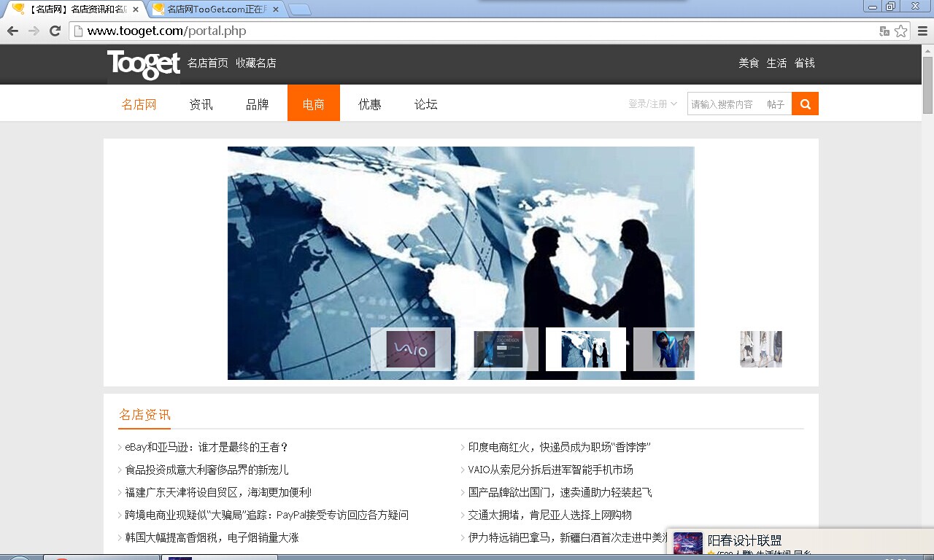Open the Chrome menu (three lines)
934x560 pixels.
point(922,31)
